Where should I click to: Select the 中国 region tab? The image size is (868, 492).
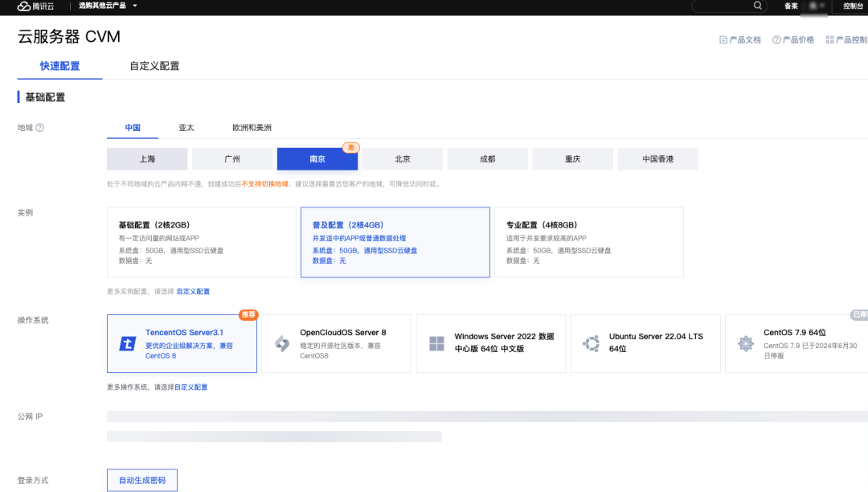(133, 128)
